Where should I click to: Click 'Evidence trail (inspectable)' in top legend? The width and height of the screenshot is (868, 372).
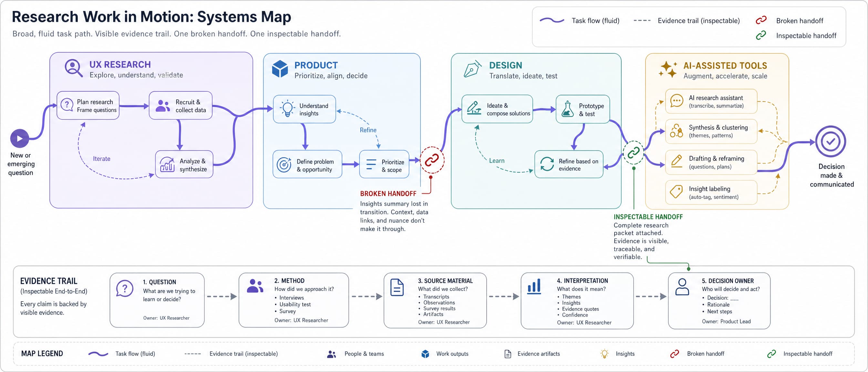point(698,21)
